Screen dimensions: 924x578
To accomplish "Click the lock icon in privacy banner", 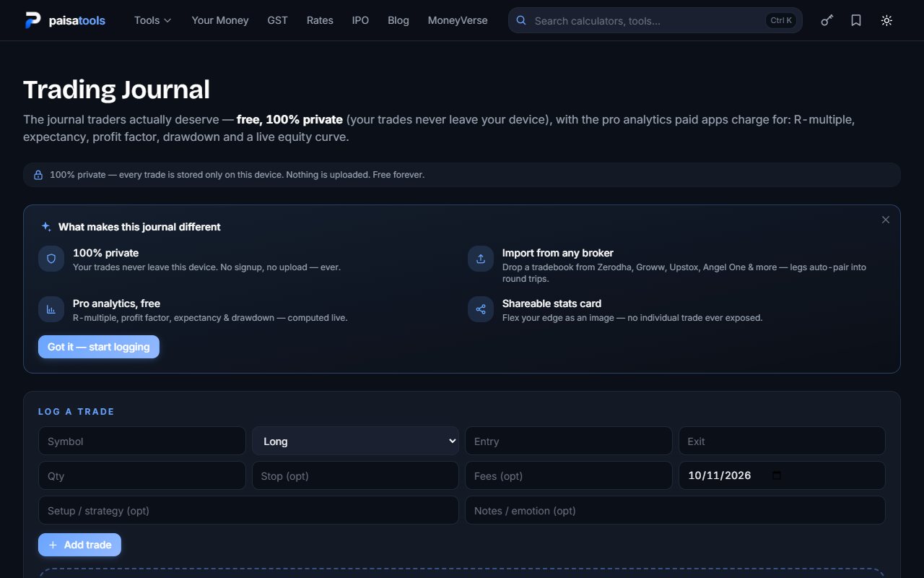I will tap(38, 175).
